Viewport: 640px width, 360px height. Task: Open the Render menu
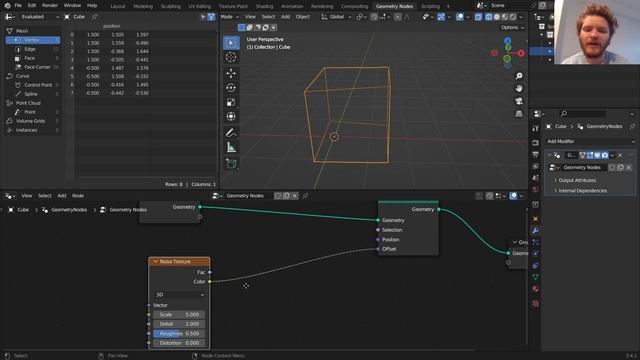tap(50, 6)
